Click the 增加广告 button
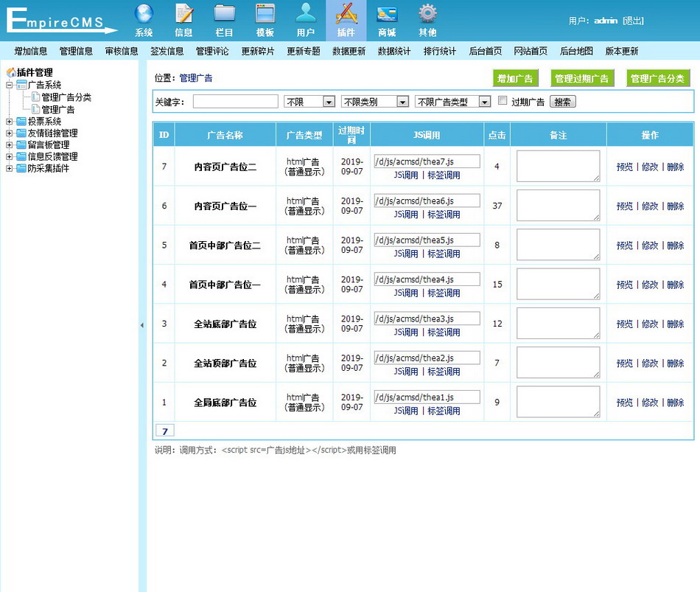This screenshot has height=592, width=700. 515,79
